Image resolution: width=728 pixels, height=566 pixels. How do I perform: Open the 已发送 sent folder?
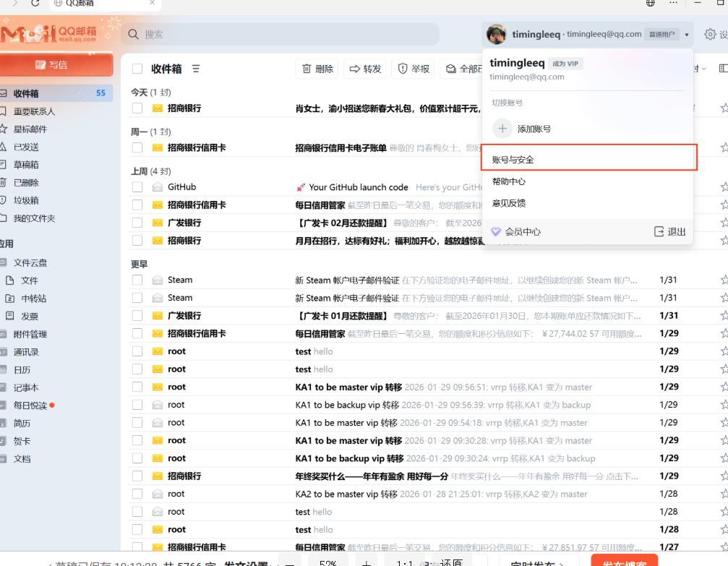point(26,147)
